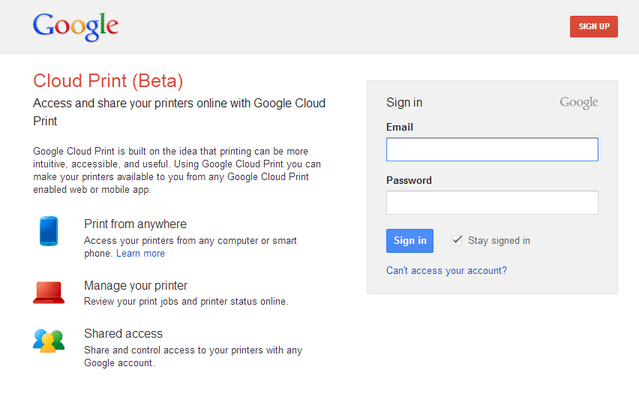Click the red laptop icon
This screenshot has width=639, height=406.
pos(48,293)
